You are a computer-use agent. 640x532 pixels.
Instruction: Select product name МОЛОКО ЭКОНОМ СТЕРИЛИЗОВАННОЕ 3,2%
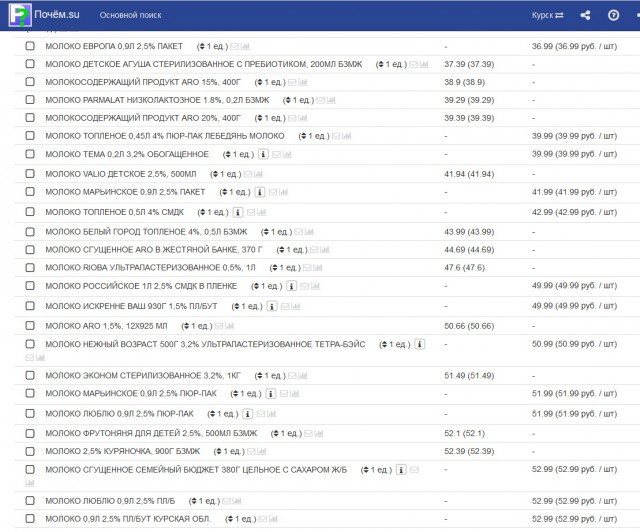(143, 376)
